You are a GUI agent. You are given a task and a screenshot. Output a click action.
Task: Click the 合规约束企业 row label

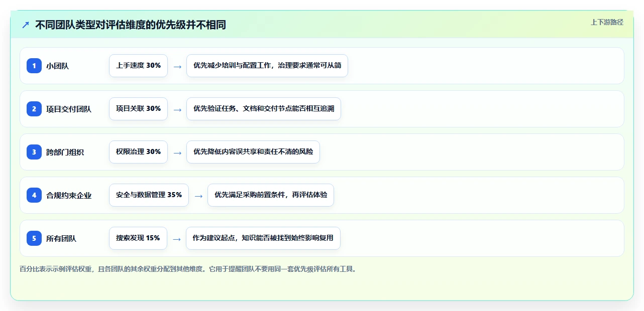[69, 195]
